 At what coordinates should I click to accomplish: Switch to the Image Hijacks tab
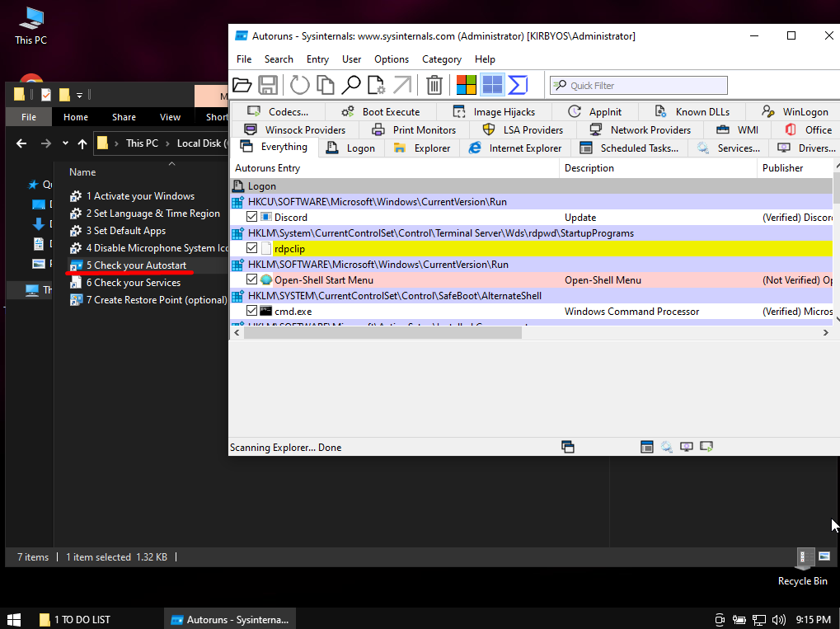[494, 111]
